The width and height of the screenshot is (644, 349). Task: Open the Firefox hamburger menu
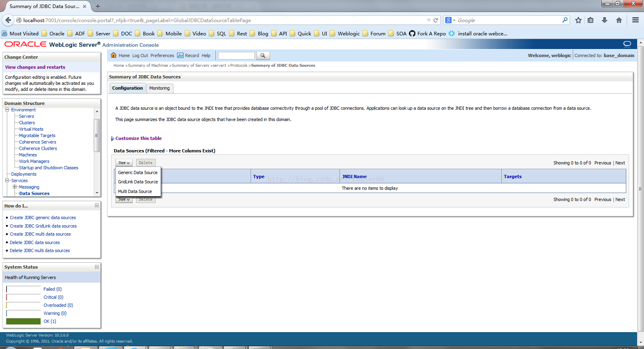pyautogui.click(x=636, y=20)
